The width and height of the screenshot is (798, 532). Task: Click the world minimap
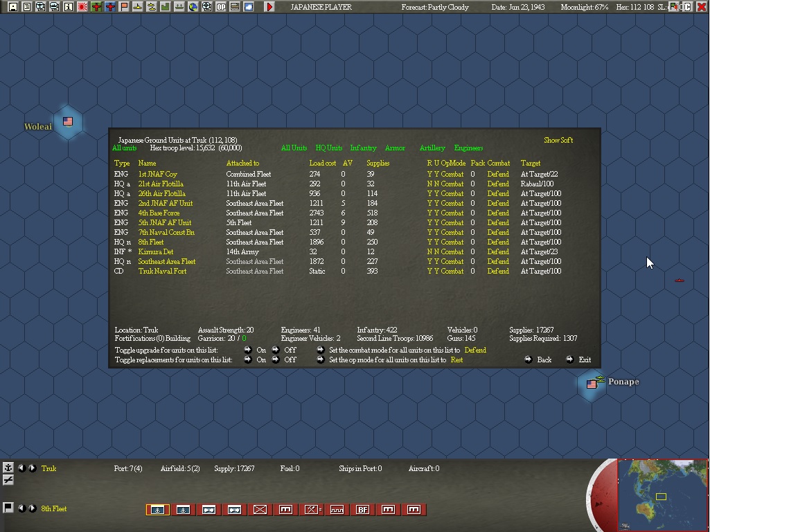pos(662,495)
